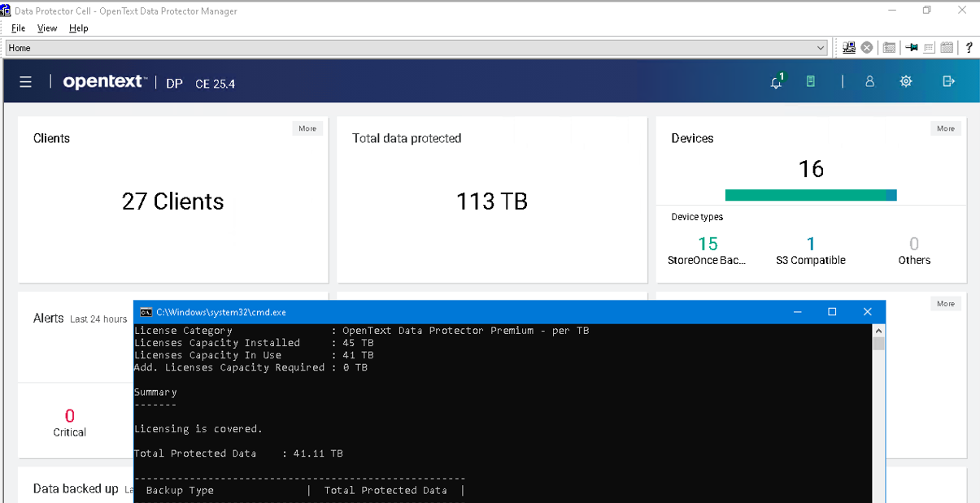The image size is (980, 503).
Task: Open the Help menu
Action: (78, 28)
